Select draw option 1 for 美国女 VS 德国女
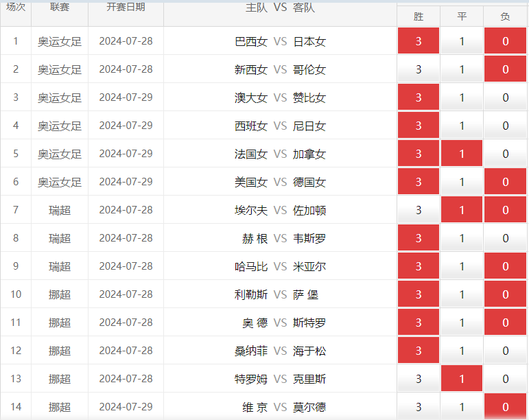Image resolution: width=529 pixels, height=420 pixels. click(462, 181)
